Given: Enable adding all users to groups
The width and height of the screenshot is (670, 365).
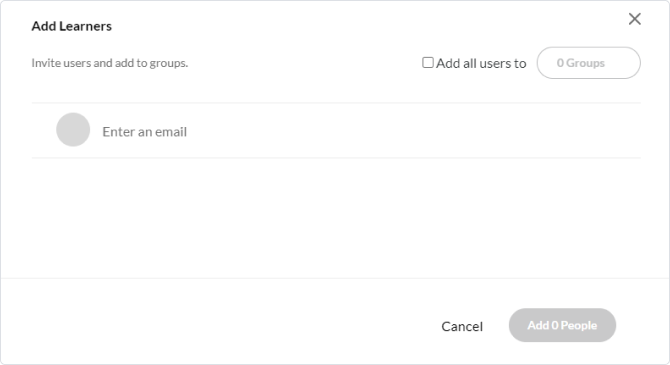Looking at the screenshot, I should [x=428, y=62].
